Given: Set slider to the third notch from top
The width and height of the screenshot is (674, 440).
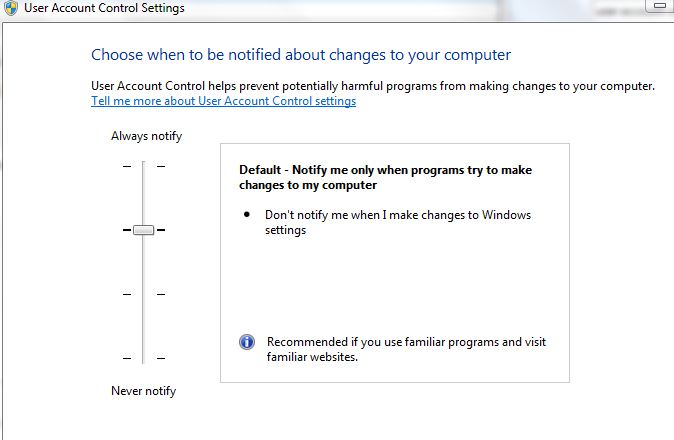Looking at the screenshot, I should [143, 294].
